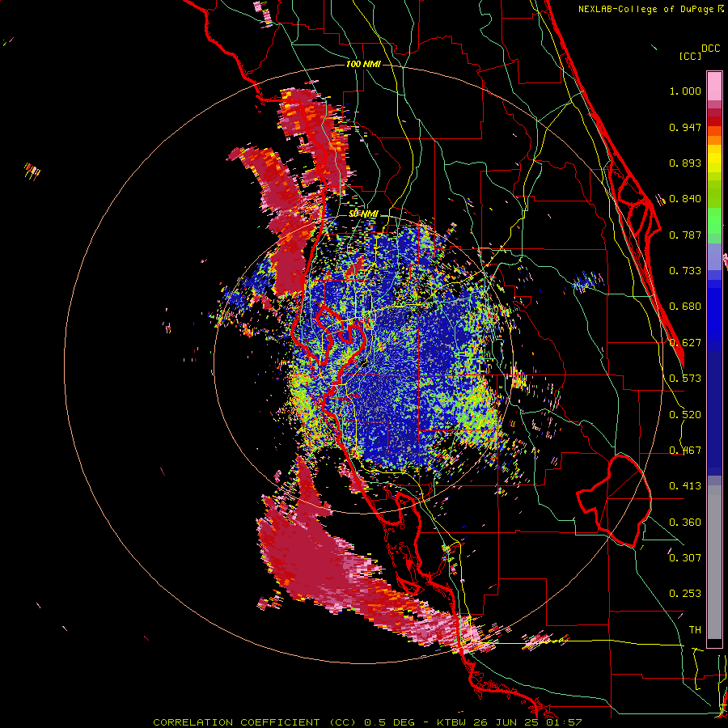The image size is (728, 728).
Task: Click the 0.253 legend value
Action: (685, 594)
